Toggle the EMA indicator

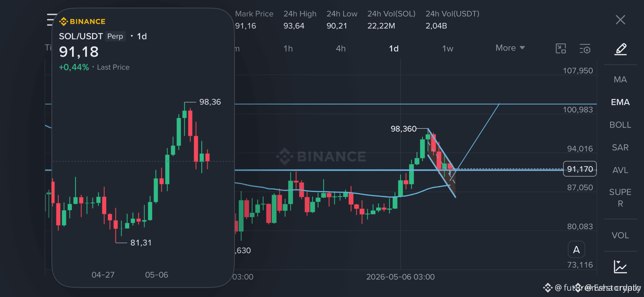pos(620,102)
